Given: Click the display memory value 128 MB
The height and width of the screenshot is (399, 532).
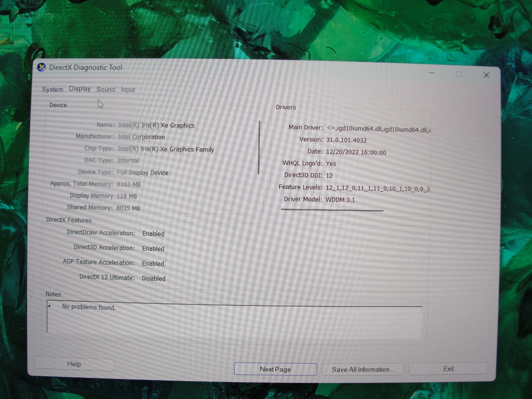Looking at the screenshot, I should tap(127, 196).
